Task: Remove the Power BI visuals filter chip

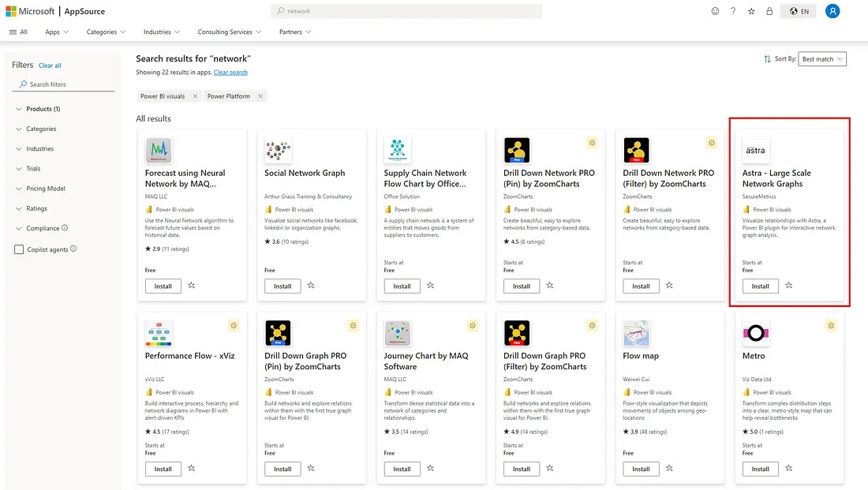Action: coord(195,96)
